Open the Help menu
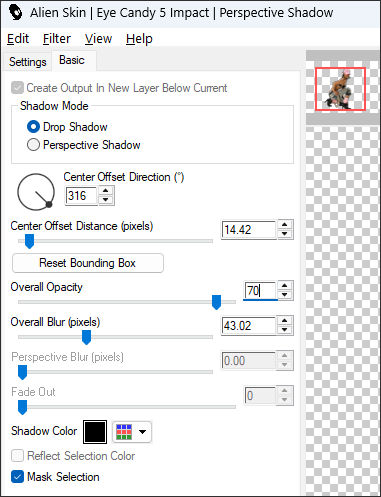The image size is (381, 497). (x=139, y=39)
